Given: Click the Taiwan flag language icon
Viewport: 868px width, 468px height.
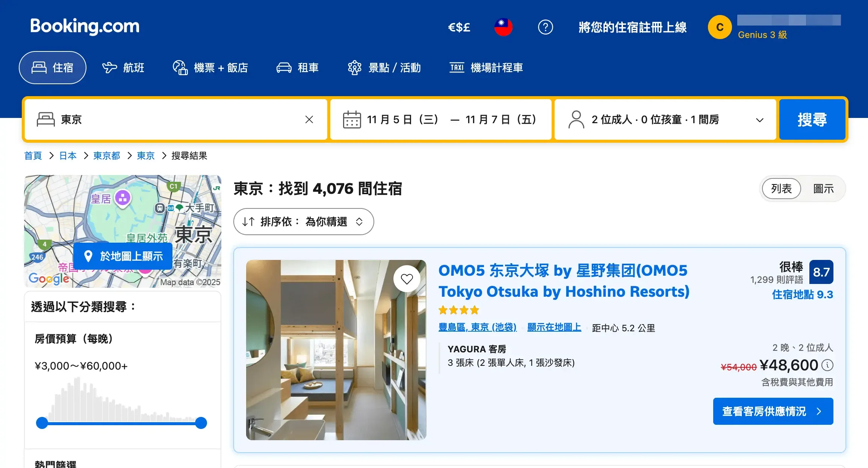Looking at the screenshot, I should (503, 27).
